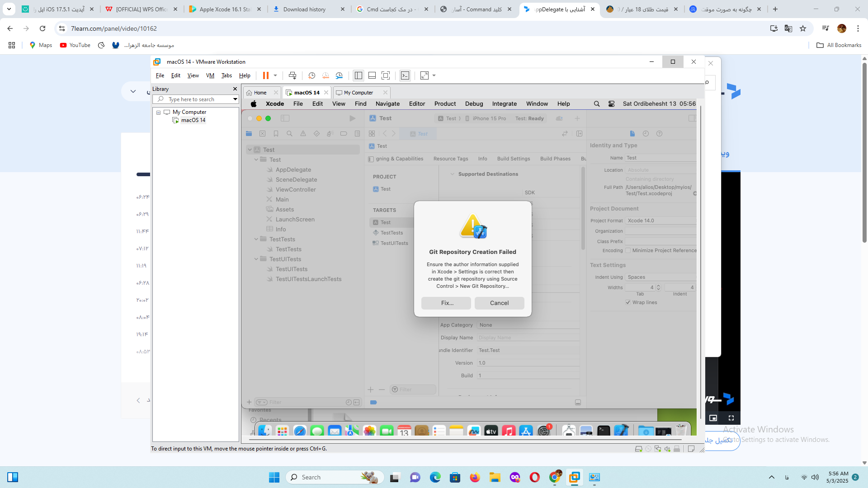Image resolution: width=868 pixels, height=488 pixels.
Task: Open the Indent Using Spaces dropdown
Action: tap(661, 277)
